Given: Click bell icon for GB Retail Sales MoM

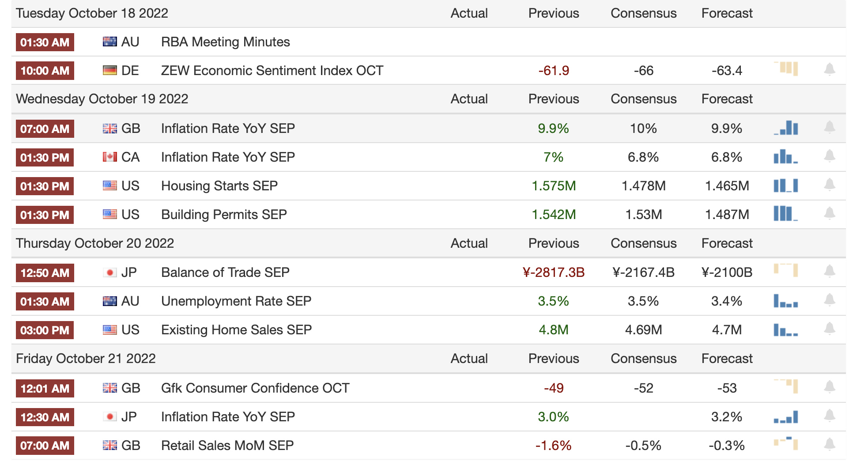Looking at the screenshot, I should 829,444.
